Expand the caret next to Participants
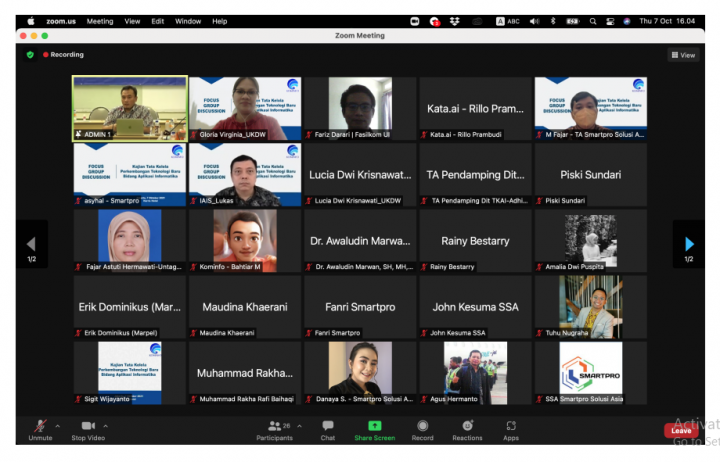The image size is (720, 462). tap(298, 426)
